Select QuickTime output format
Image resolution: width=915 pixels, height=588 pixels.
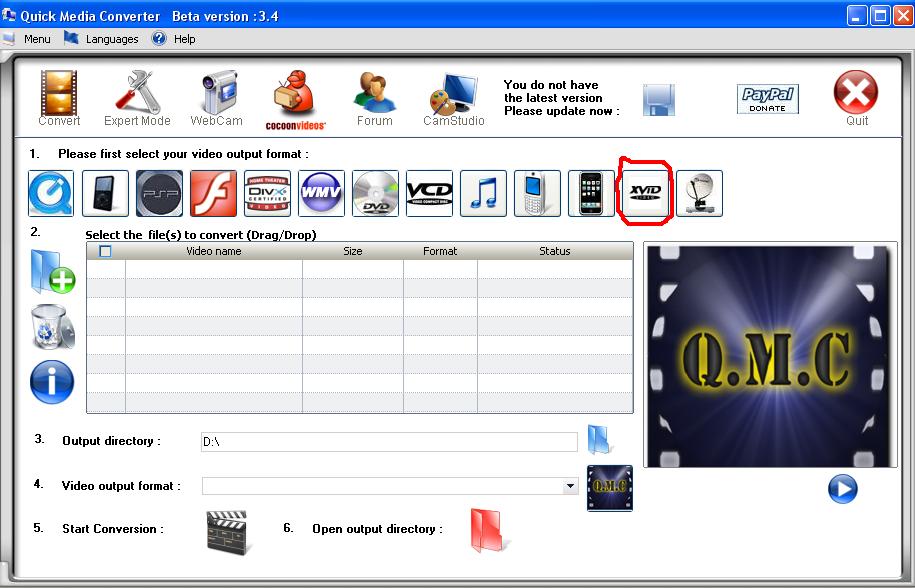tap(51, 193)
